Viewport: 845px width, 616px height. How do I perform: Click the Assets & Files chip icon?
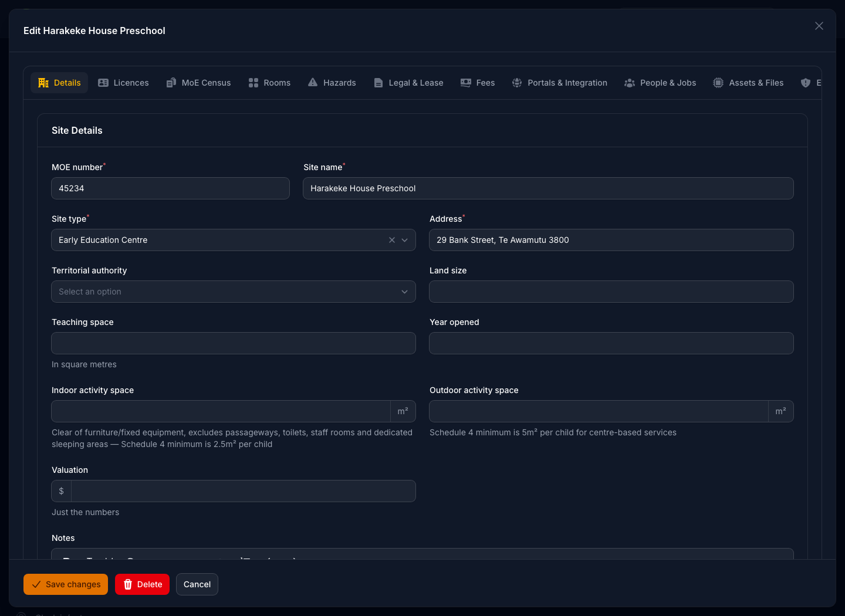pos(718,83)
